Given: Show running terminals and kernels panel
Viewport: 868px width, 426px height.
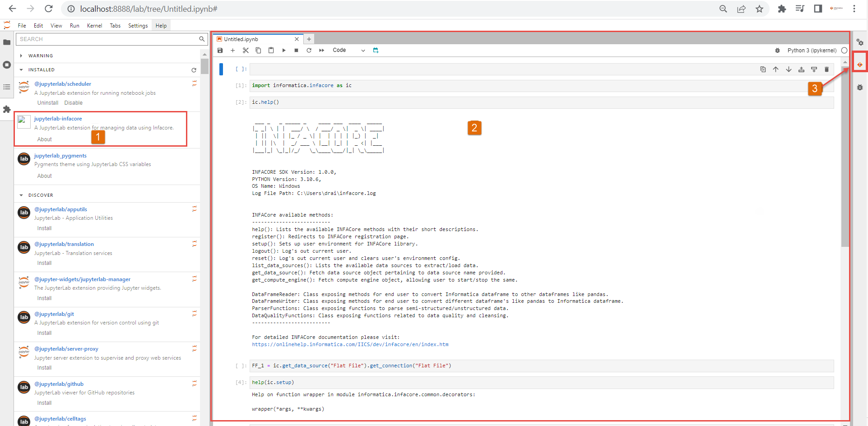Looking at the screenshot, I should [x=7, y=65].
